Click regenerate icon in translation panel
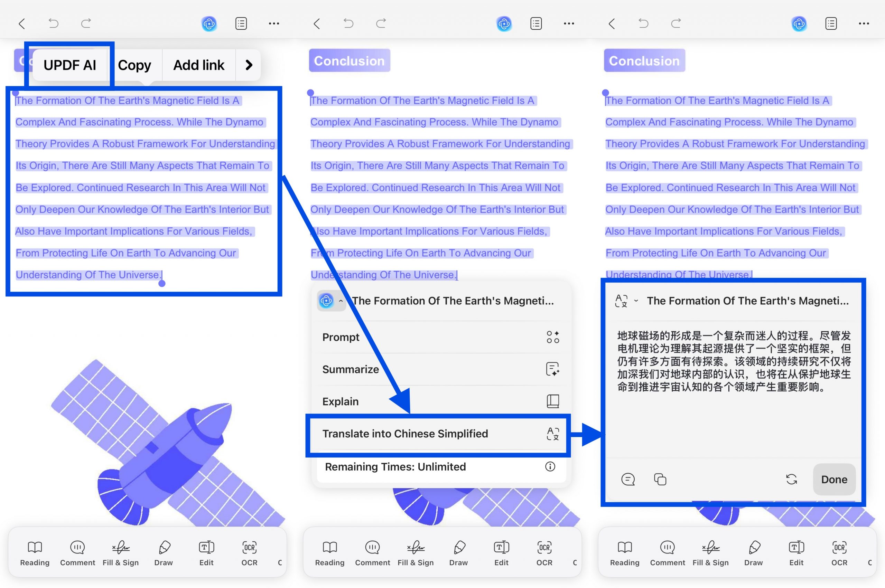The height and width of the screenshot is (588, 885). 791,479
